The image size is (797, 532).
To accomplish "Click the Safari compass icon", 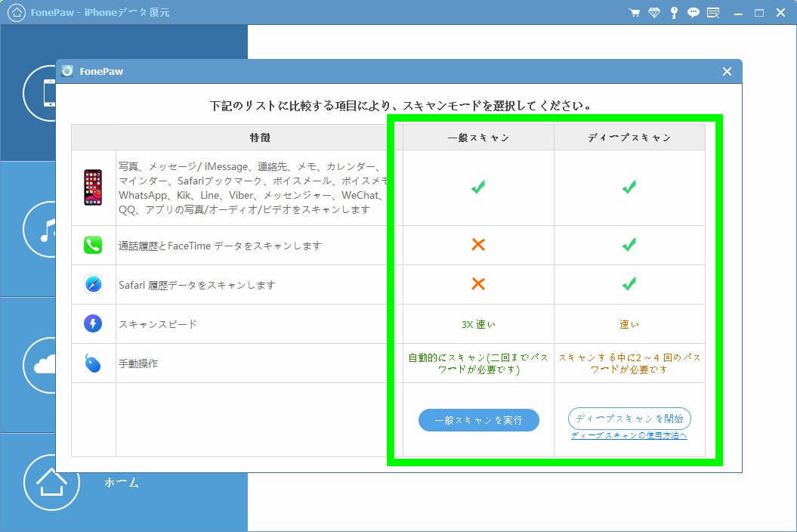I will 93,284.
